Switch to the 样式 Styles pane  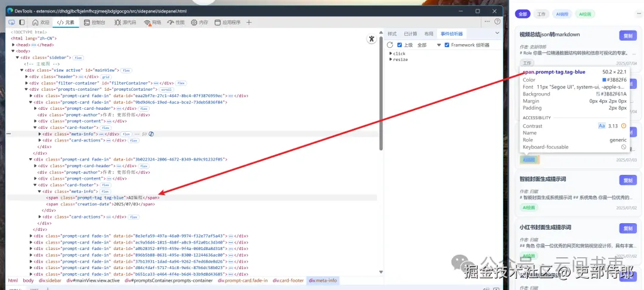tap(392, 33)
